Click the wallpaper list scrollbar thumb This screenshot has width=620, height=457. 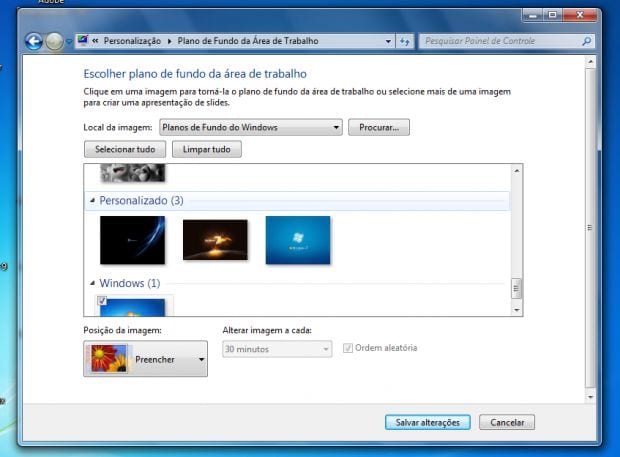pos(516,289)
